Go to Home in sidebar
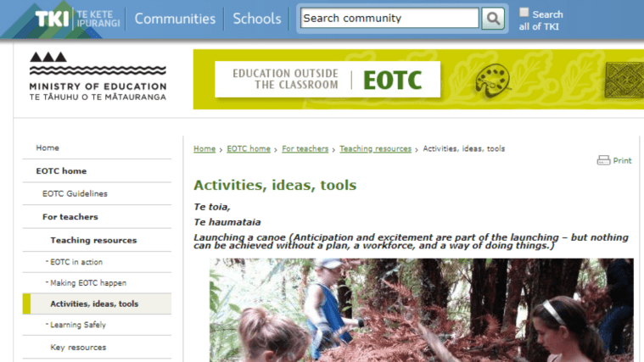Image resolution: width=644 pixels, height=362 pixels. (48, 148)
